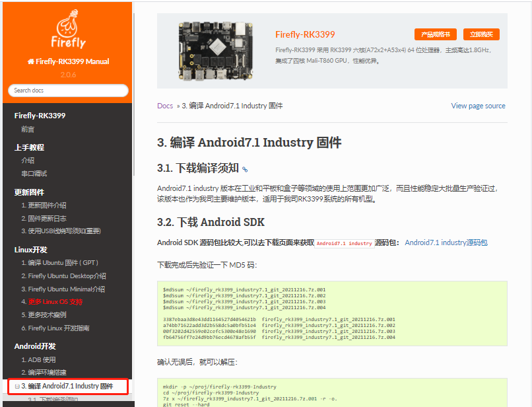Open 1. ADB 使用 in sidebar
This screenshot has height=407, width=532.
[x=38, y=360]
